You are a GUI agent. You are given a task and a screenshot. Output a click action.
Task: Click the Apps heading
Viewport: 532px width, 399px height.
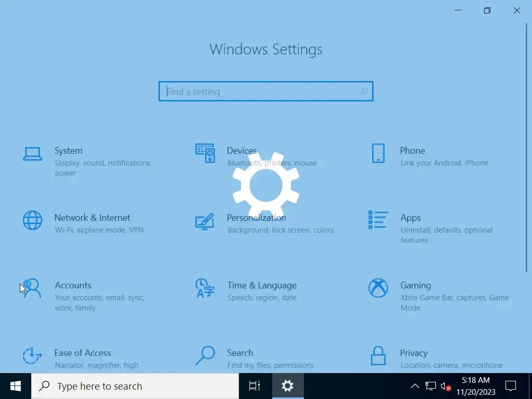[410, 218]
